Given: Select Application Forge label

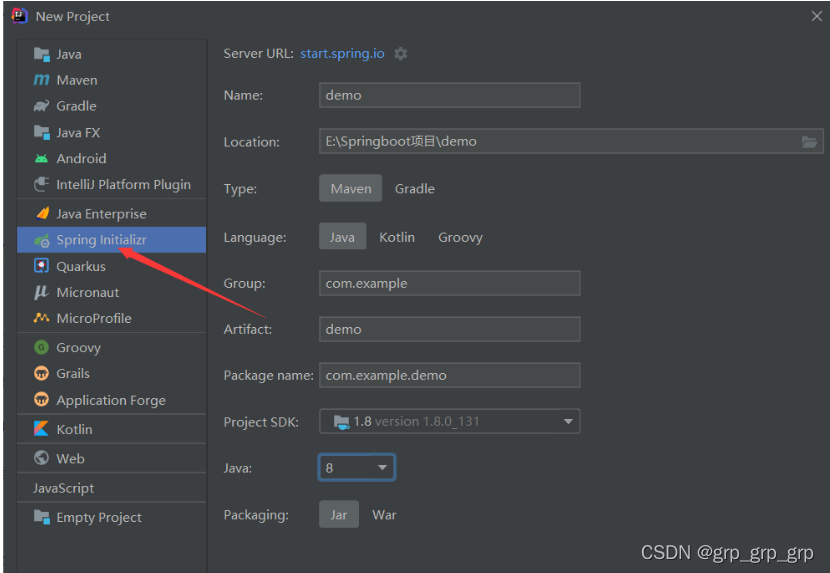Looking at the screenshot, I should pos(111,400).
